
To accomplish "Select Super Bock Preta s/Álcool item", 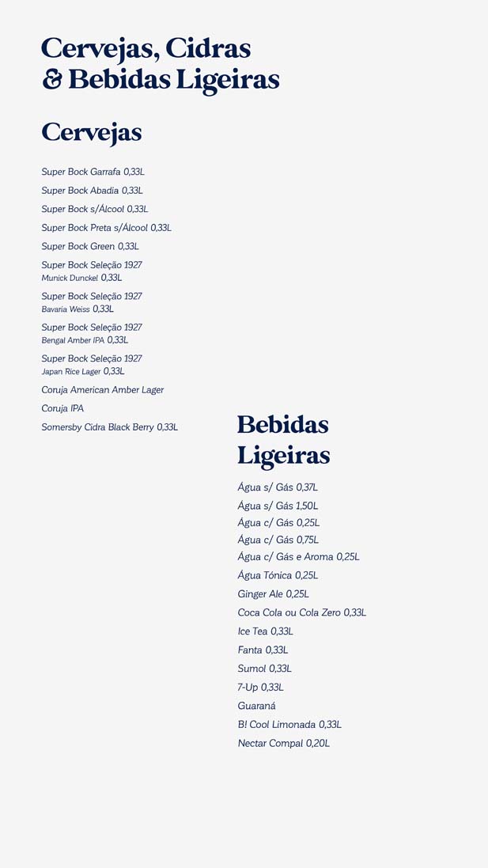I will 106,228.
